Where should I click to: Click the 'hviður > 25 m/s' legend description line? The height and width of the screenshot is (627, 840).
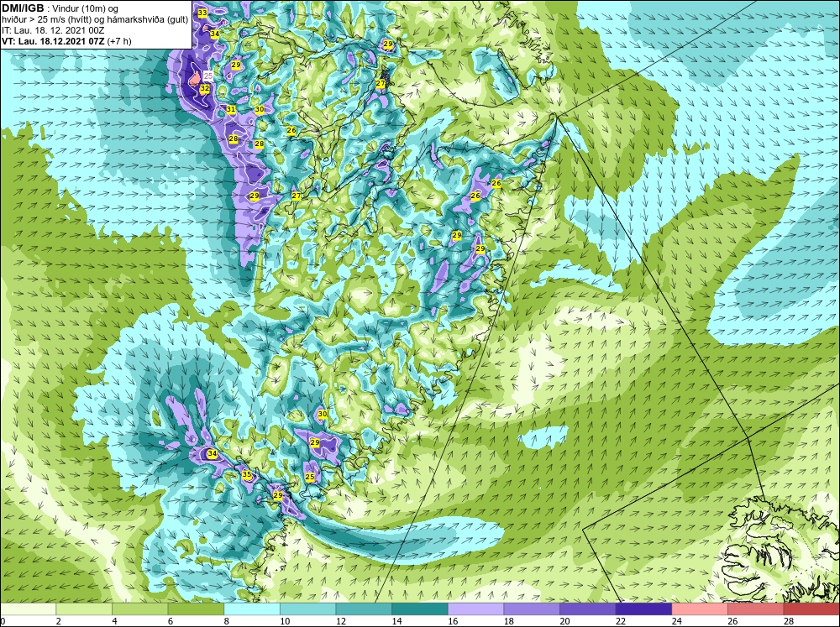pyautogui.click(x=95, y=20)
